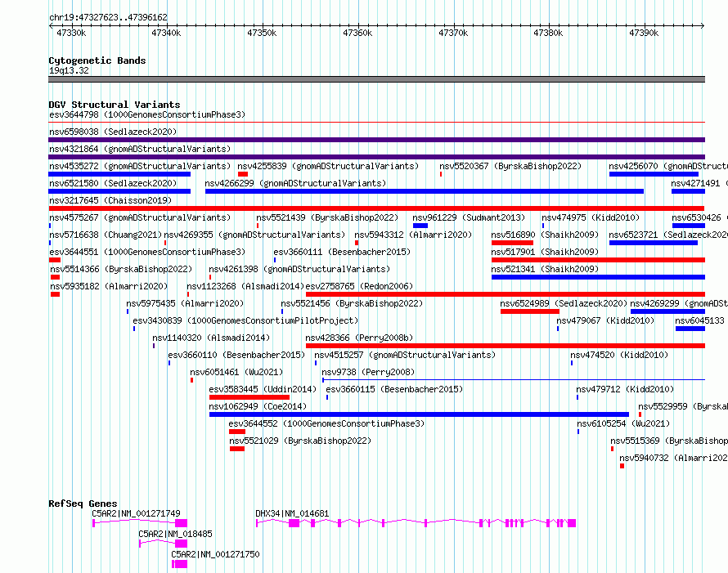This screenshot has height=573, width=728.
Task: Select the esv3583445 Uddin2014 red bar
Action: [x=249, y=397]
